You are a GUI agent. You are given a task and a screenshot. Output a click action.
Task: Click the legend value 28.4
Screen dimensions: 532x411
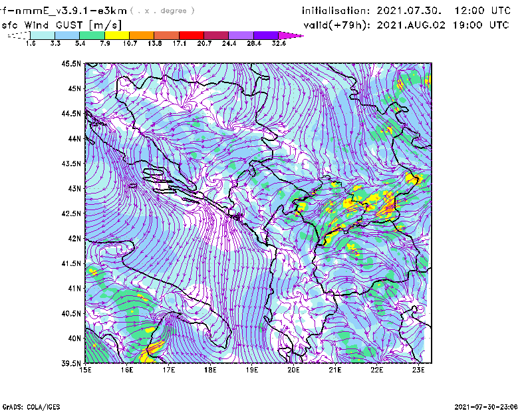(254, 43)
